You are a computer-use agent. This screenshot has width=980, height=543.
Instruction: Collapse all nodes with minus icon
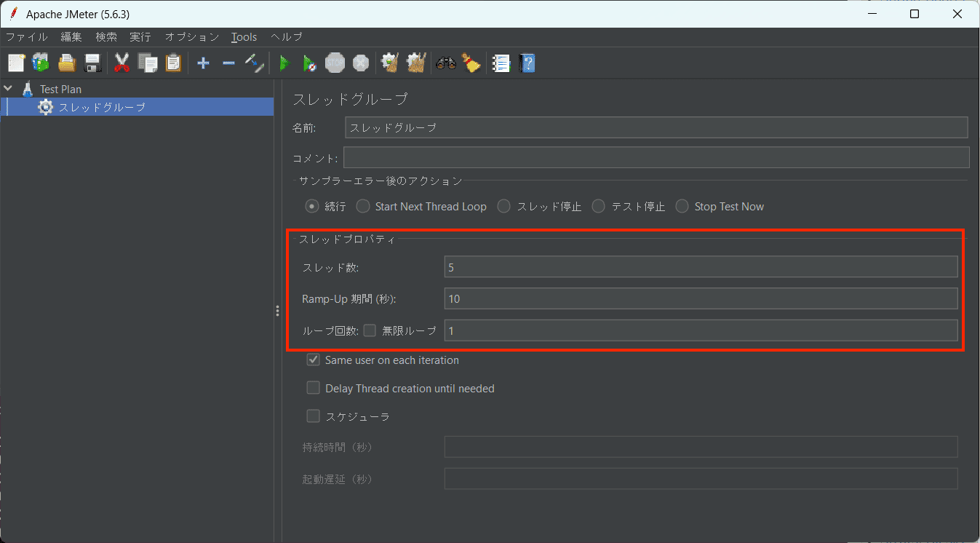(x=228, y=63)
